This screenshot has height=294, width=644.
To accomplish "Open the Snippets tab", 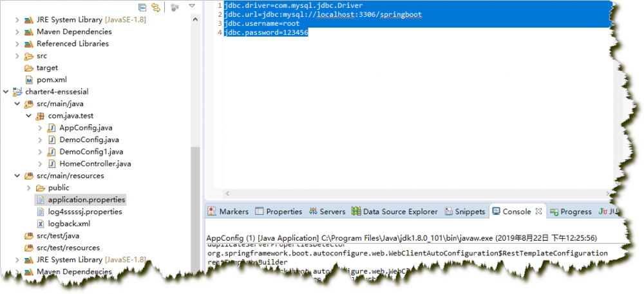I will tap(466, 212).
